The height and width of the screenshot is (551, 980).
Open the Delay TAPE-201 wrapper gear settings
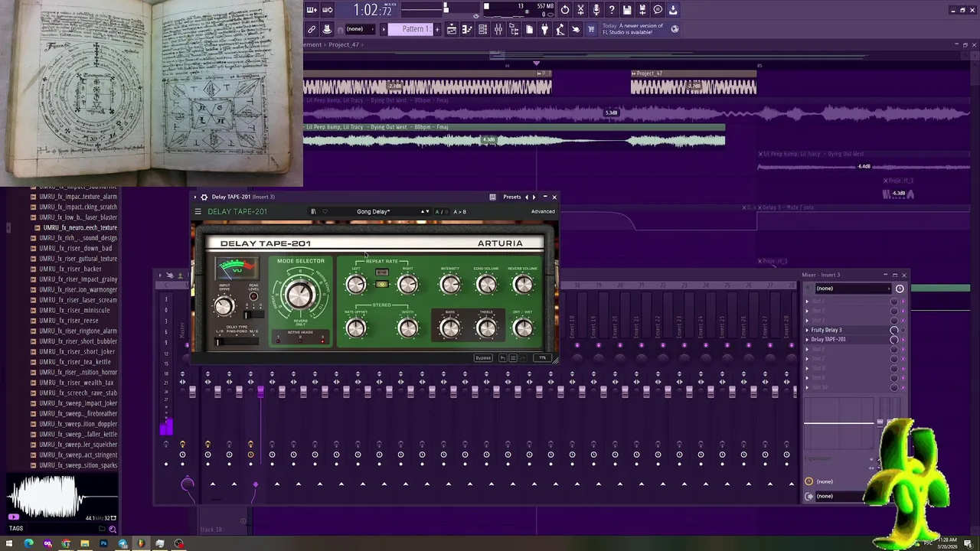pyautogui.click(x=204, y=197)
